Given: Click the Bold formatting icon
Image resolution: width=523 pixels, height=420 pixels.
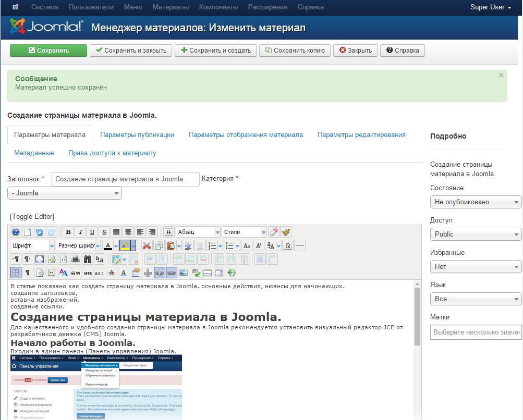Looking at the screenshot, I should (x=68, y=232).
